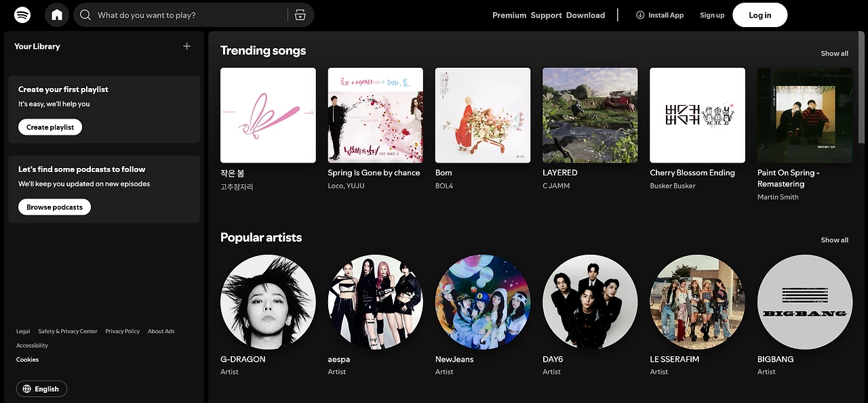Click the artist name Loco
This screenshot has height=403, width=868.
click(336, 186)
